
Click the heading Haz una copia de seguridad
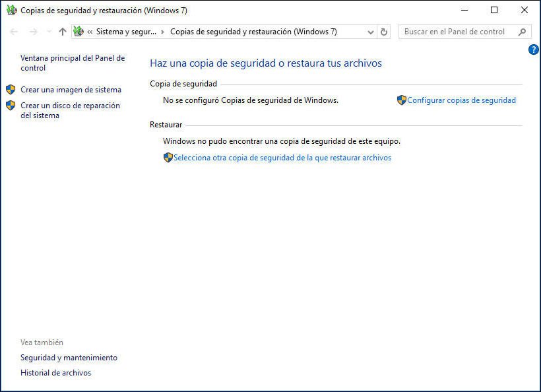click(266, 63)
